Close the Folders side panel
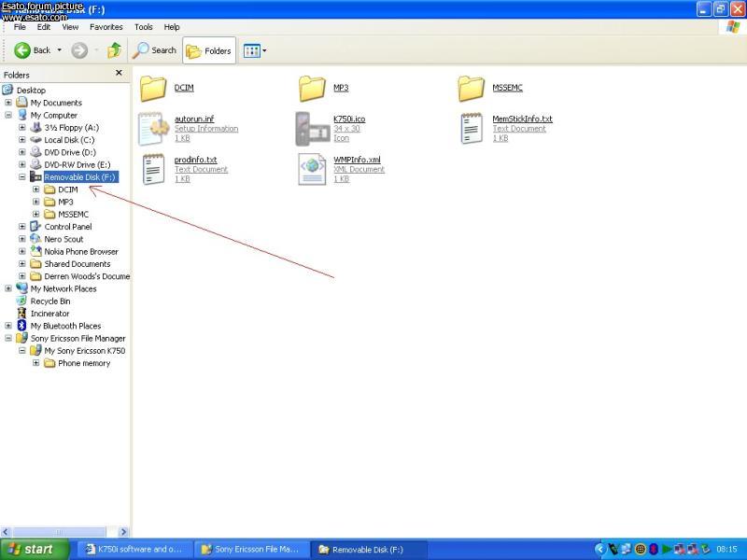Image resolution: width=747 pixels, height=560 pixels. [119, 73]
